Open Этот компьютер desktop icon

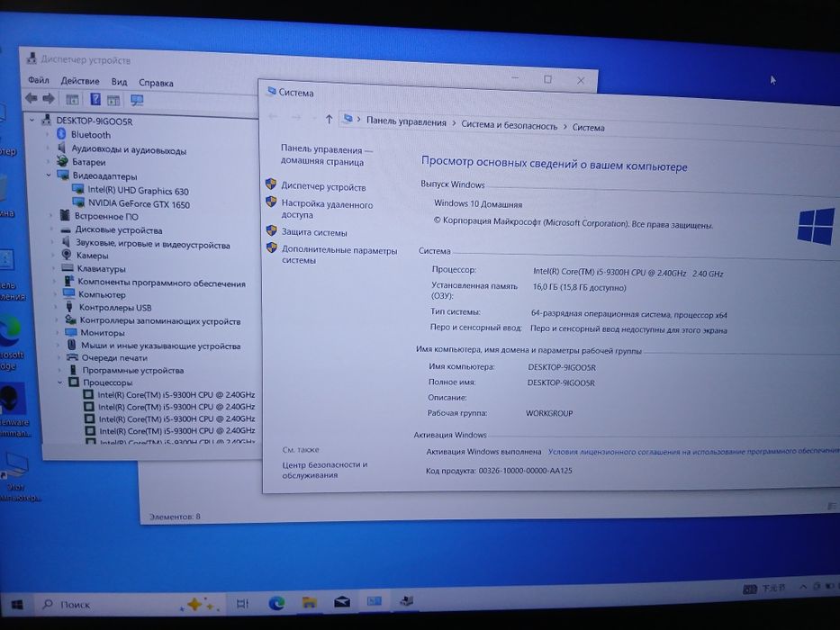tap(16, 476)
